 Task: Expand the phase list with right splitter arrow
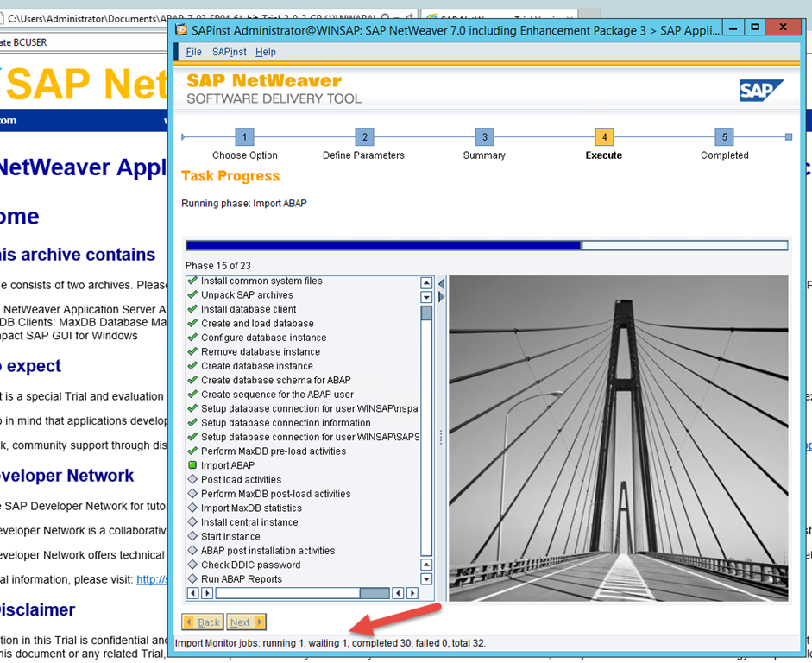coord(442,297)
